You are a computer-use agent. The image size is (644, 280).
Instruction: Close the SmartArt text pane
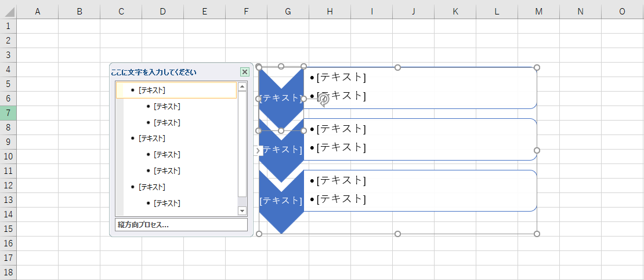pyautogui.click(x=245, y=72)
